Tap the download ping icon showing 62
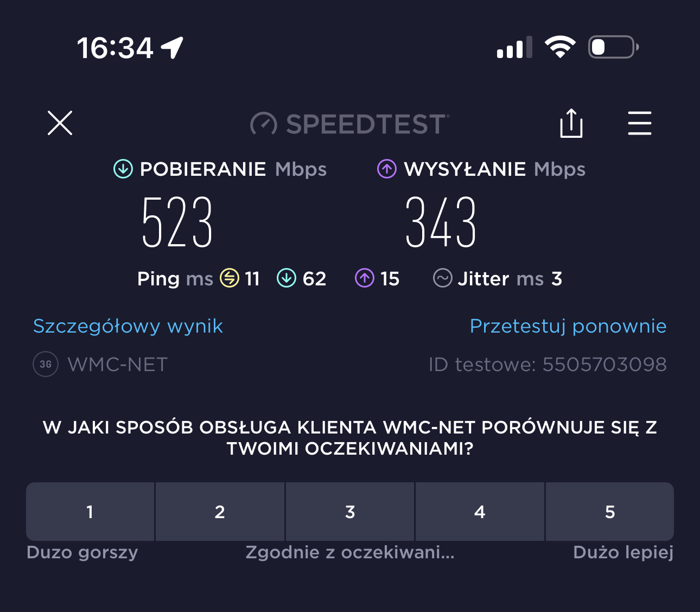700x612 pixels. 287,278
